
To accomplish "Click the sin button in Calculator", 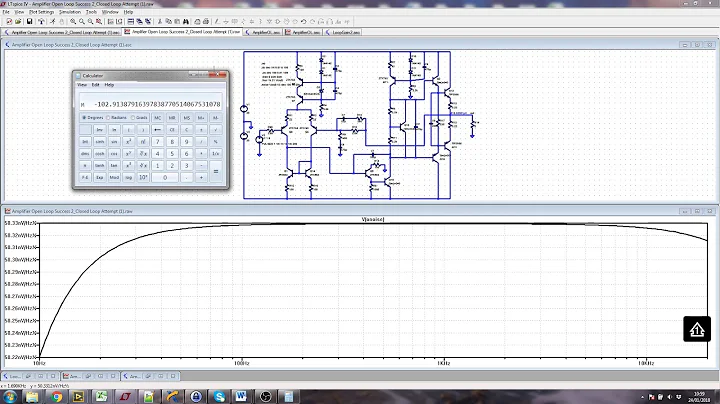I will [114, 141].
